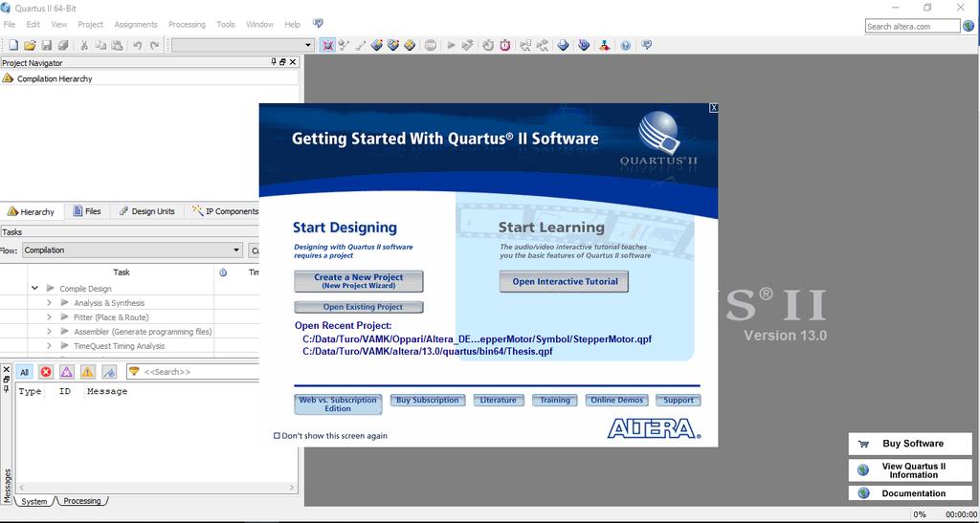980x523 pixels.
Task: Open TimeQuest Timing Analyzer pink clock icon
Action: (x=505, y=45)
